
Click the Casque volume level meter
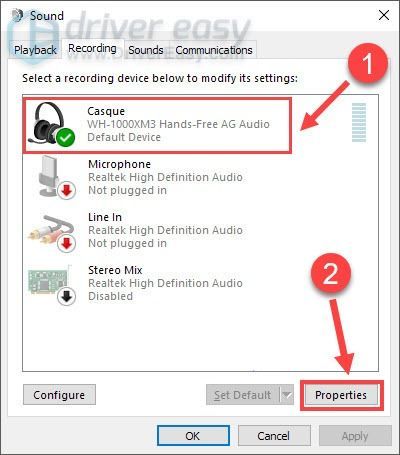pyautogui.click(x=359, y=123)
